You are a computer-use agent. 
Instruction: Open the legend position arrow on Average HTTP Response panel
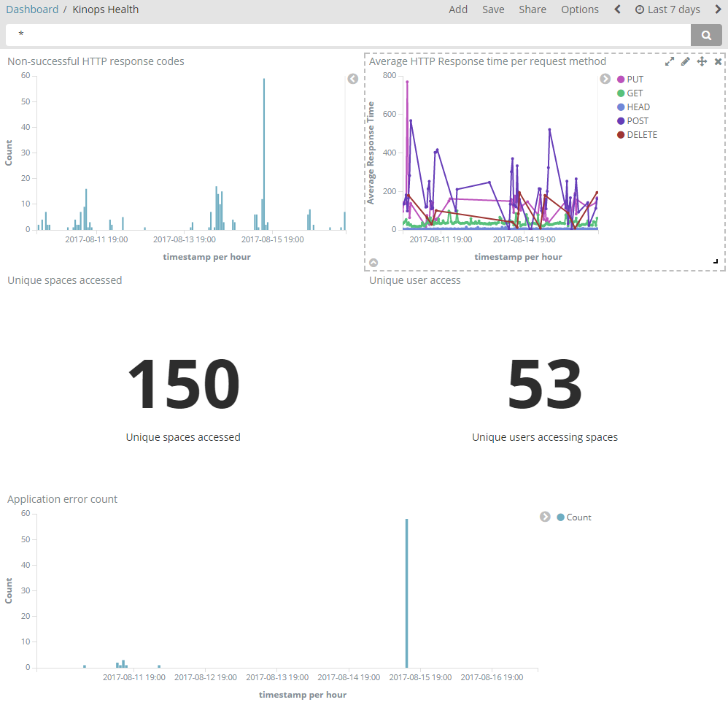pos(605,78)
